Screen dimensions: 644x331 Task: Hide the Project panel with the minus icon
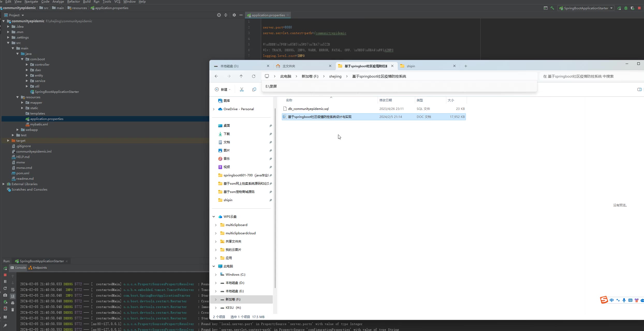[x=241, y=15]
